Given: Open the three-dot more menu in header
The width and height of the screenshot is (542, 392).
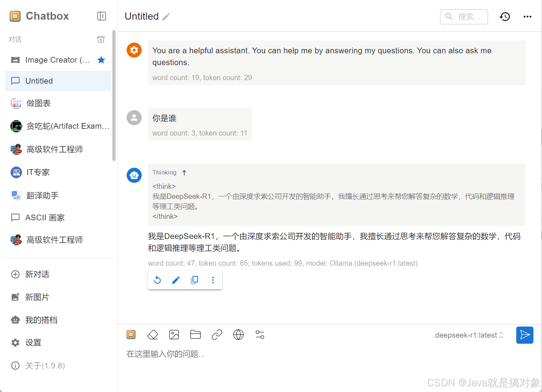Looking at the screenshot, I should click(527, 16).
